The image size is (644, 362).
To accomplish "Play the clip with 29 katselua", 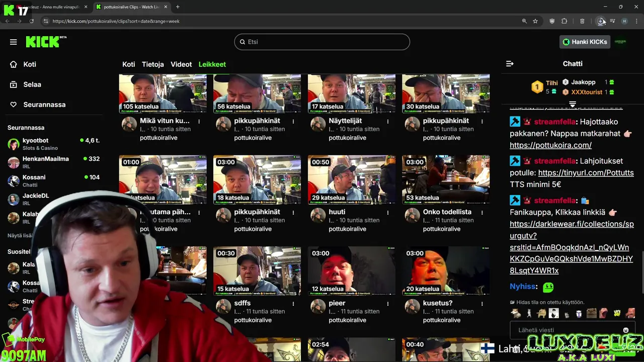I will click(351, 179).
